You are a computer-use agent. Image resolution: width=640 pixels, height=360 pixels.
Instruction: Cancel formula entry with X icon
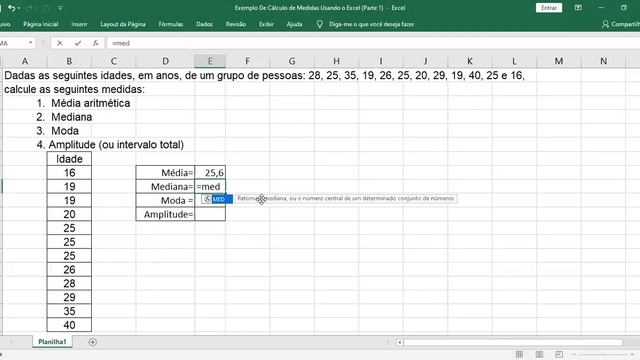[60, 43]
